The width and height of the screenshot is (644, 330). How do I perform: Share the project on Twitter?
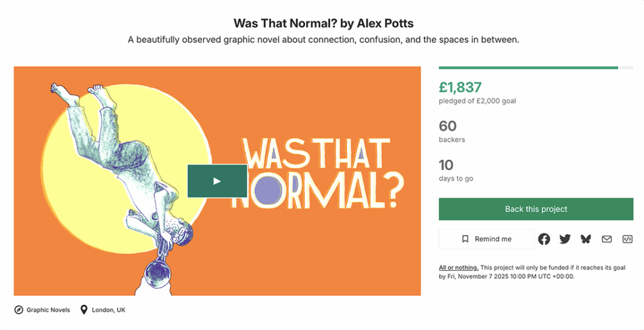[x=565, y=239]
